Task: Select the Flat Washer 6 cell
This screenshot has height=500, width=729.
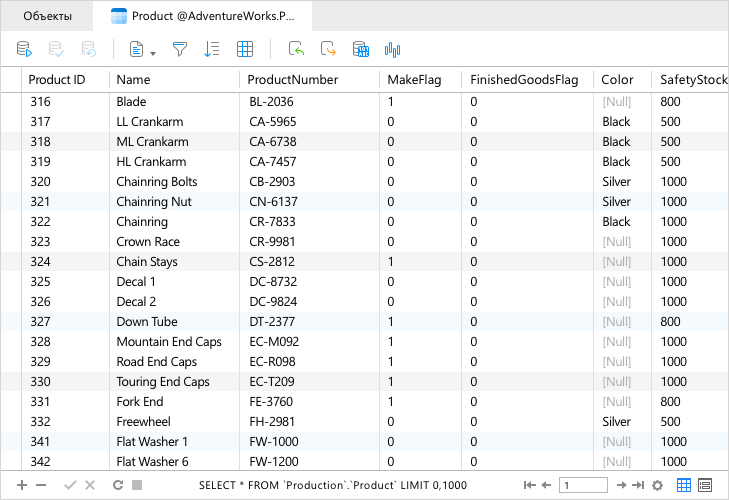Action: click(x=174, y=461)
